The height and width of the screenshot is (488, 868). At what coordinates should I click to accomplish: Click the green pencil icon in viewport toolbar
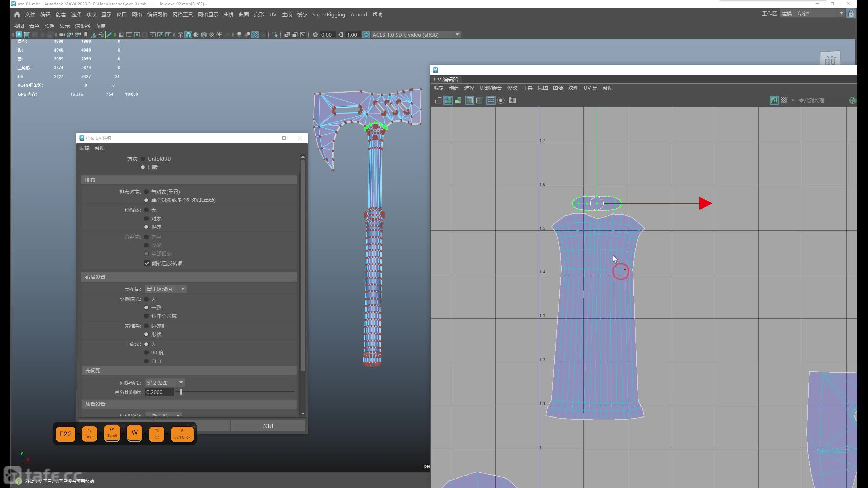click(109, 35)
